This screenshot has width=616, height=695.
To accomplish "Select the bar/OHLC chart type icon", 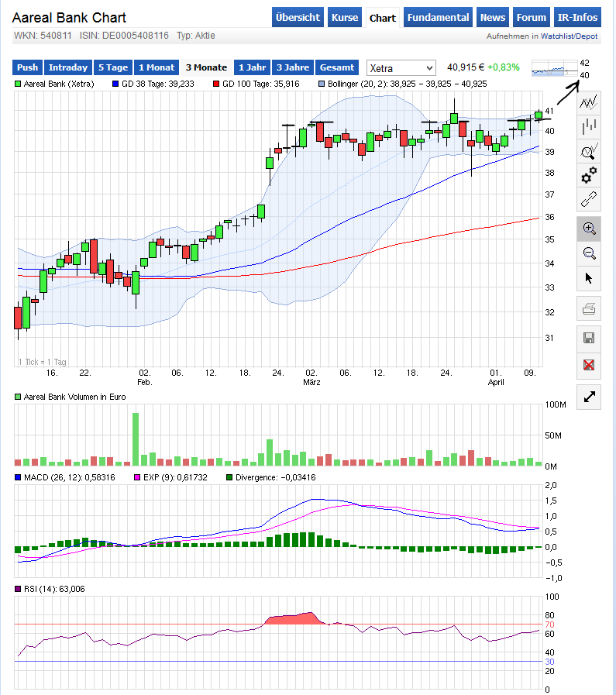I will tap(589, 127).
